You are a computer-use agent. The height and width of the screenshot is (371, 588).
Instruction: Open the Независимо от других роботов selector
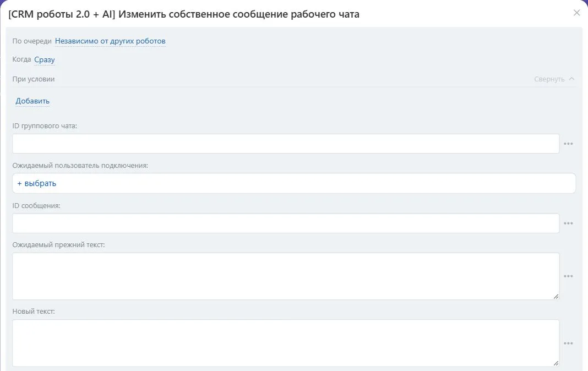click(110, 41)
